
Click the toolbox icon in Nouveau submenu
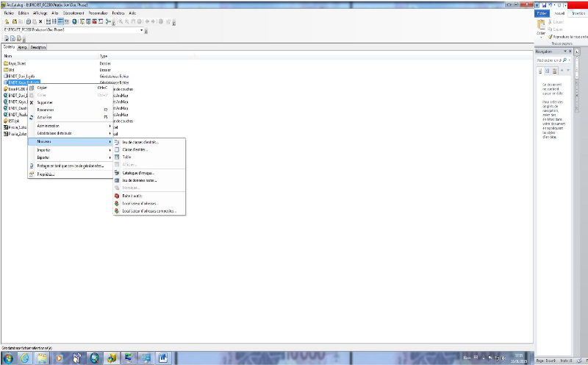click(117, 196)
